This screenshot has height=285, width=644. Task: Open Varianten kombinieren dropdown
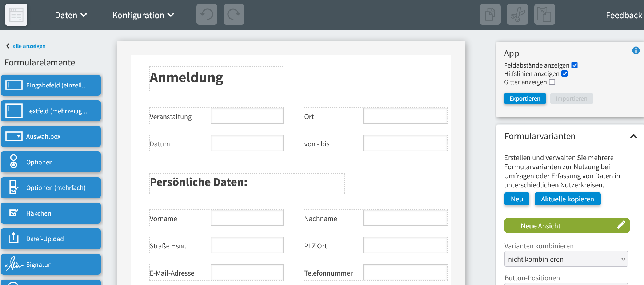[x=566, y=259]
